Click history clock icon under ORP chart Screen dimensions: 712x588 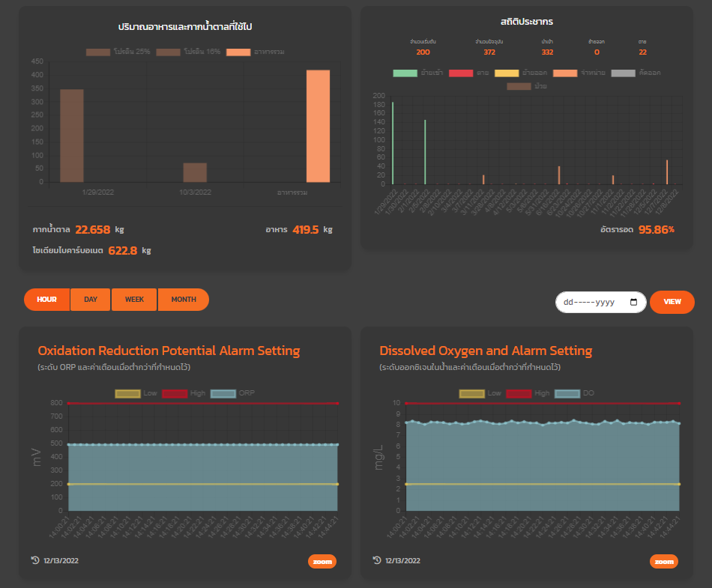tap(35, 560)
